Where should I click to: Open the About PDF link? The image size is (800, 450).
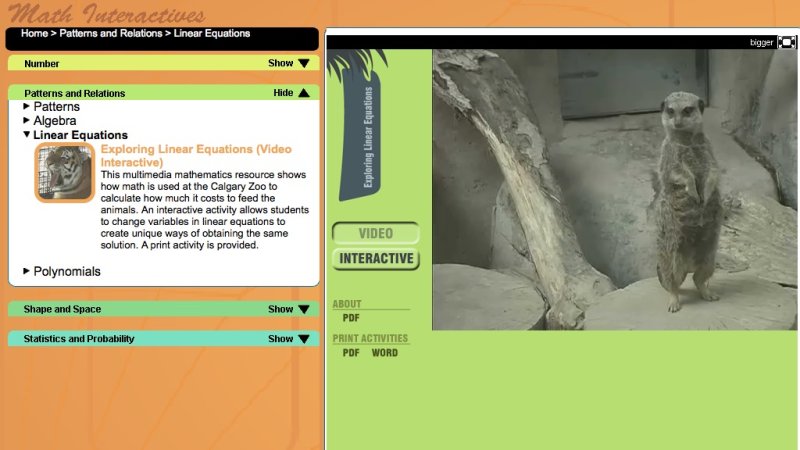tap(351, 318)
